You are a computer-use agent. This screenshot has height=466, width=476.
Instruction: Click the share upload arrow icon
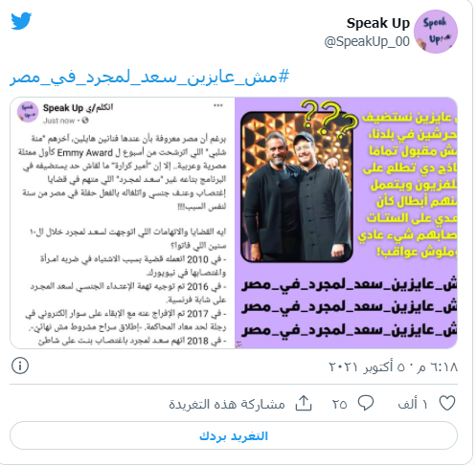click(x=304, y=403)
